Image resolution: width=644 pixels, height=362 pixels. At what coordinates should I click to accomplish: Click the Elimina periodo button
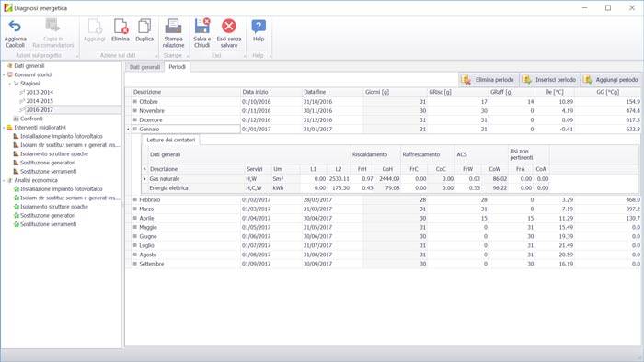[x=489, y=80]
